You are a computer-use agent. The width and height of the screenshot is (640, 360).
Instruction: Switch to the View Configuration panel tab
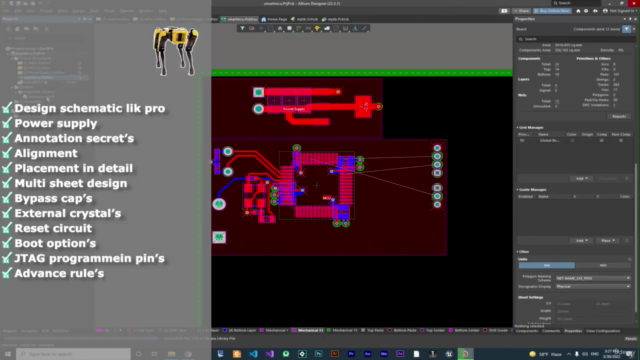pyautogui.click(x=603, y=331)
